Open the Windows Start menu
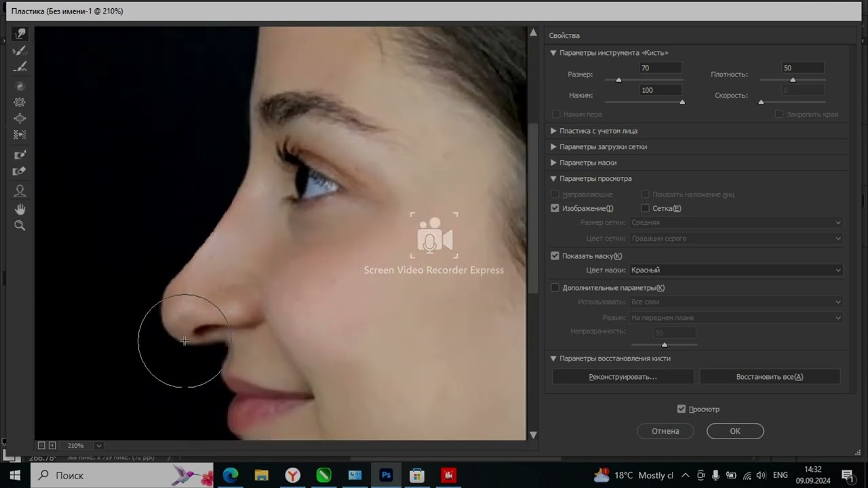 (x=15, y=475)
